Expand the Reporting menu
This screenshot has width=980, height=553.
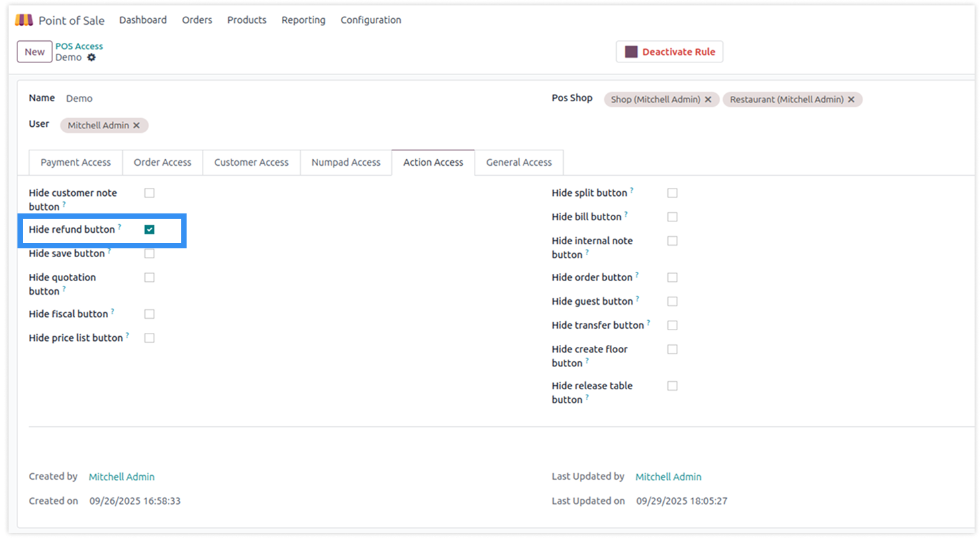303,20
